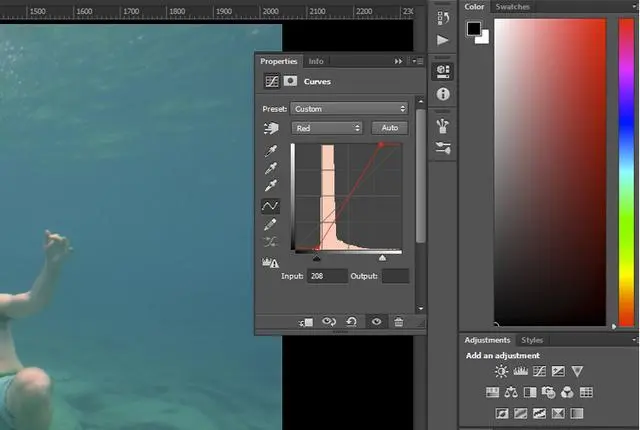
Task: Add Brightness/Contrast adjustment
Action: tap(501, 371)
